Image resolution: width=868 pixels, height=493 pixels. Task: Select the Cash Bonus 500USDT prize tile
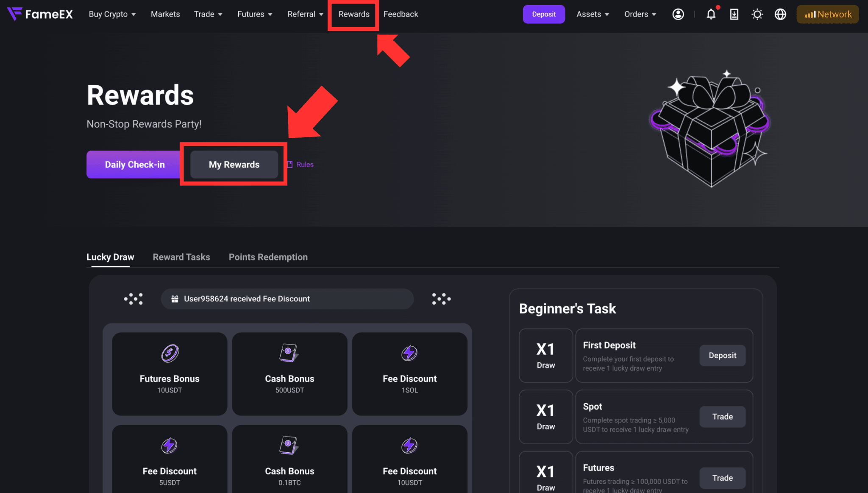[x=289, y=374]
